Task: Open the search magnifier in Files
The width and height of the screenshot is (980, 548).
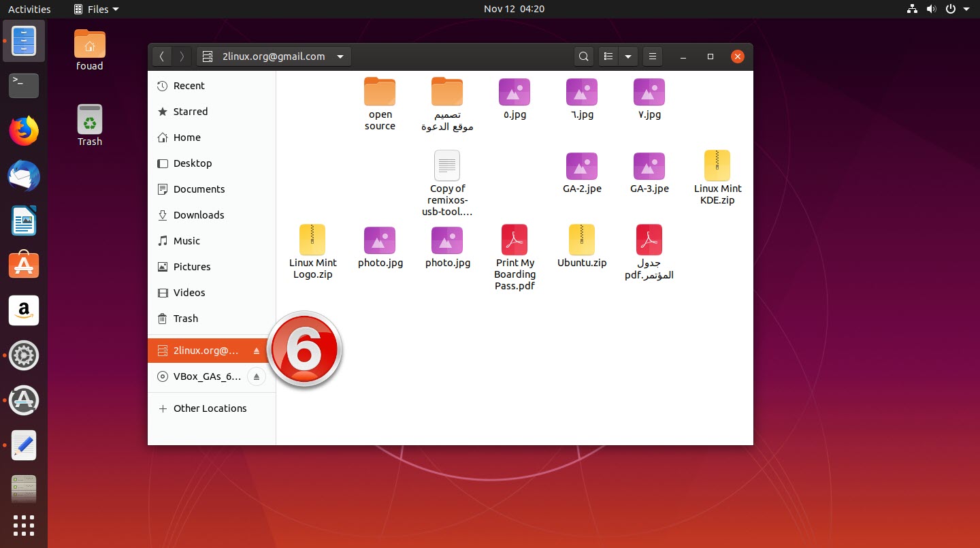Action: [x=583, y=57]
